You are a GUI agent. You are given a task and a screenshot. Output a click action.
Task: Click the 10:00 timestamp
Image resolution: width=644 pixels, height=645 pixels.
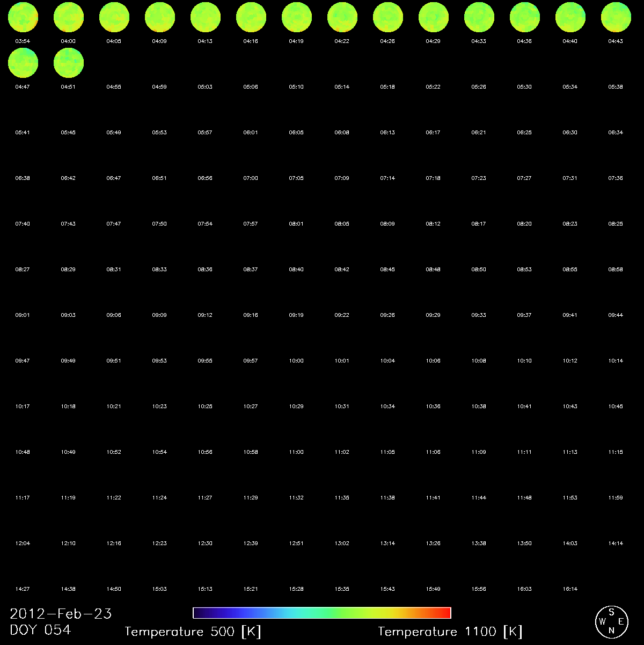pos(296,360)
